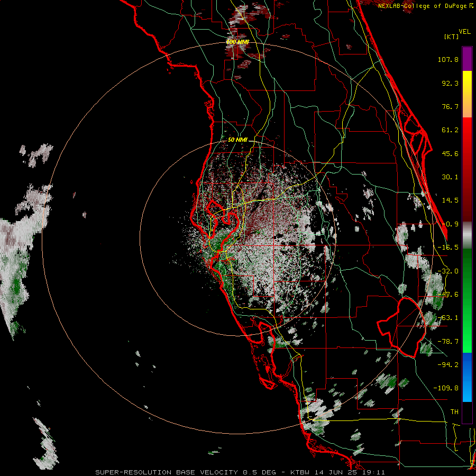Click the -78.7 velocity scale label
The width and height of the screenshot is (476, 476).
(448, 342)
